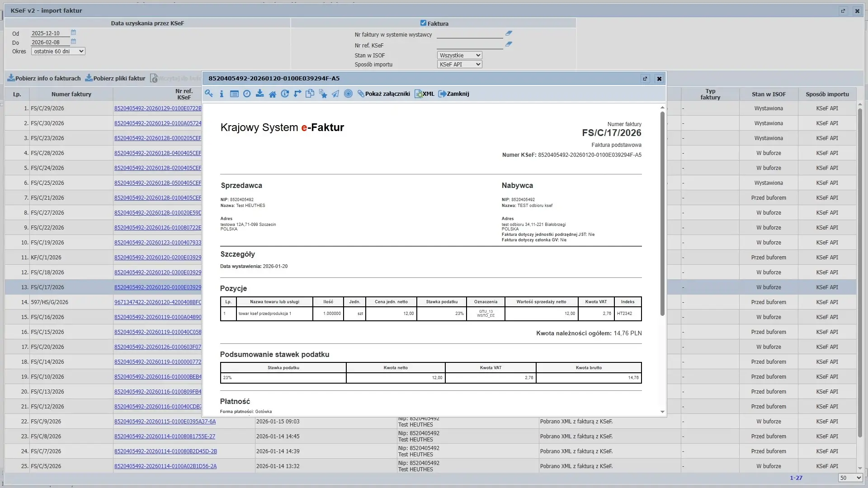The image size is (868, 488).
Task: Toggle the Faktura checkbox
Action: [x=423, y=23]
